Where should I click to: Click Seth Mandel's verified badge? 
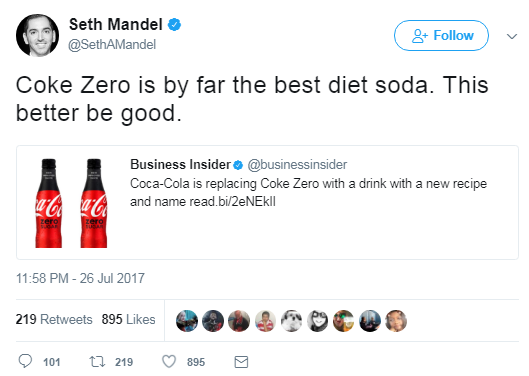point(174,25)
